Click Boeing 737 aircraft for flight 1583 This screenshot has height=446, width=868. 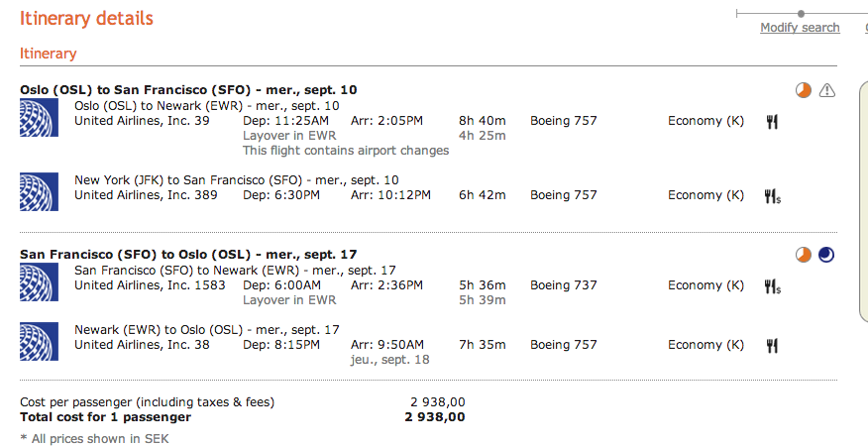click(x=564, y=285)
